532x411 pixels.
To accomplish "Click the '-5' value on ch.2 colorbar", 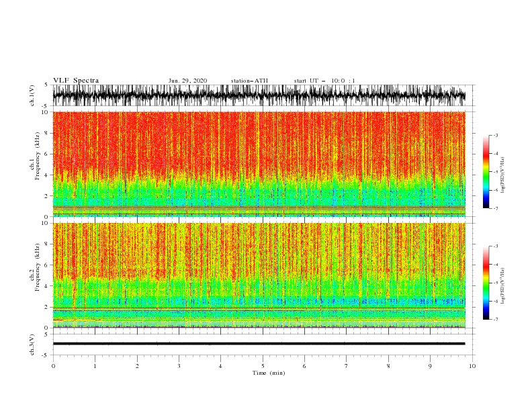I will pyautogui.click(x=496, y=283).
